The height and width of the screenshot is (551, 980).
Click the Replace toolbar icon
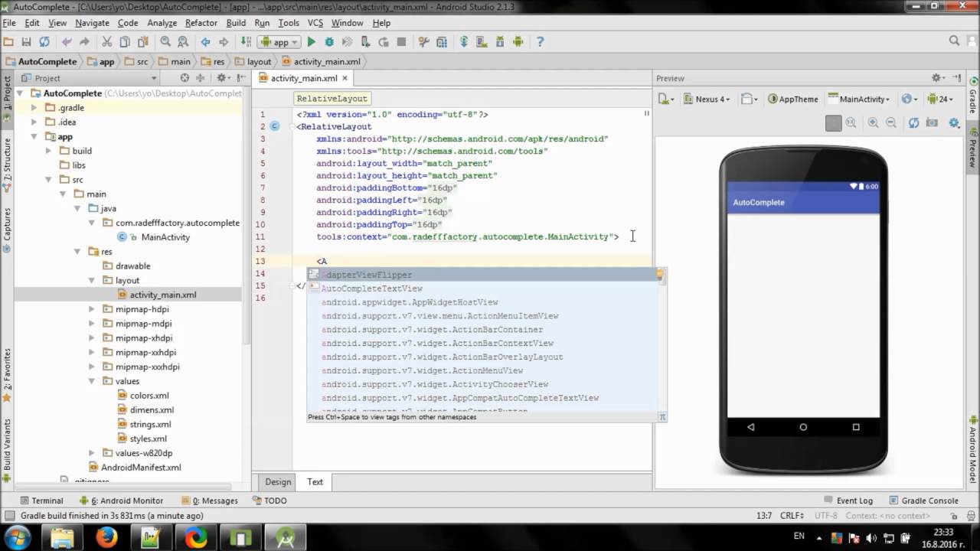tap(183, 42)
